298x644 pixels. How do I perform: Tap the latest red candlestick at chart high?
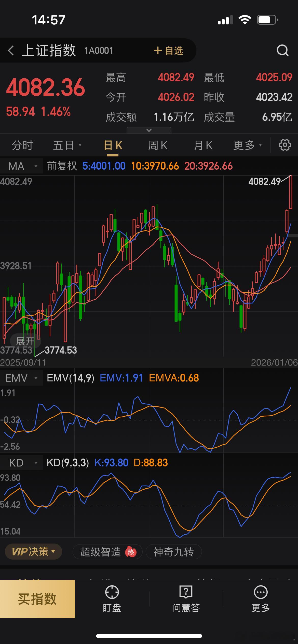tap(291, 192)
